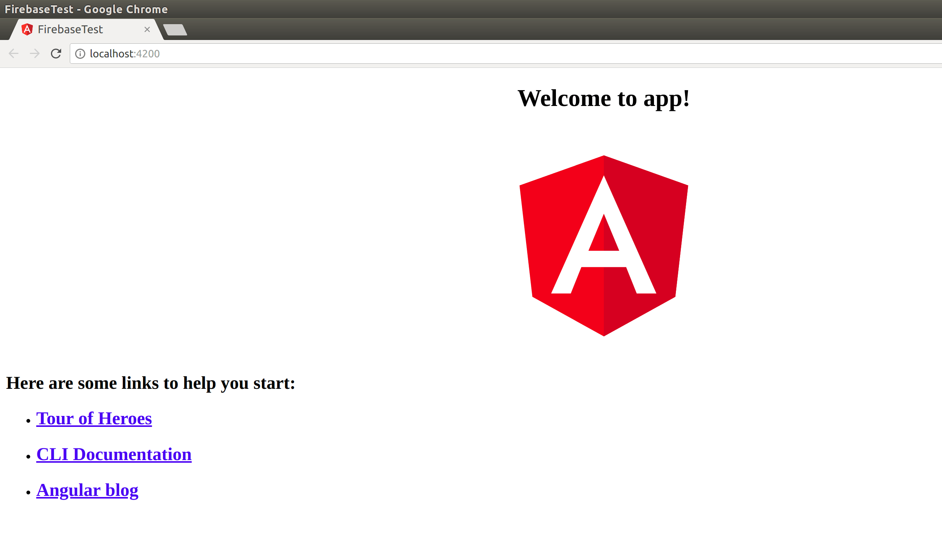Click the "FirebaseTest - Google Chrome" window title

point(86,9)
